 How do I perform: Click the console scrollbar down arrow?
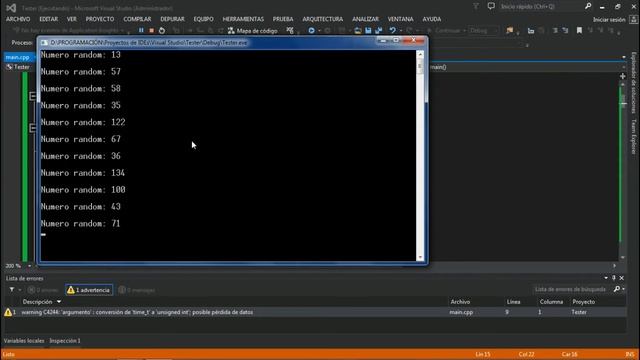(420, 257)
